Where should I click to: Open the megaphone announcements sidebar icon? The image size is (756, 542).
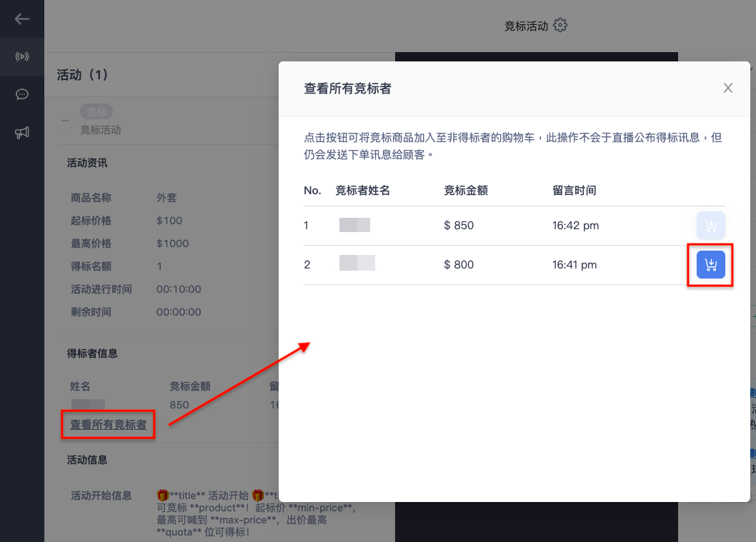[21, 133]
